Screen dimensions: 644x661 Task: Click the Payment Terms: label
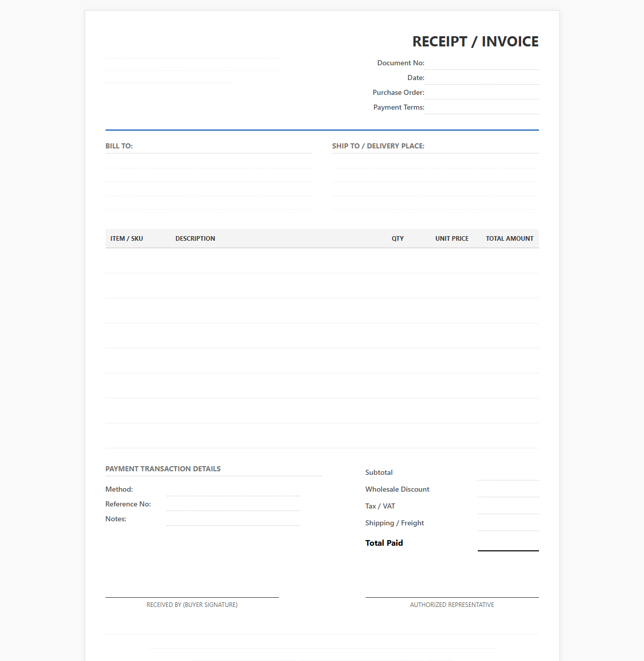tap(399, 108)
